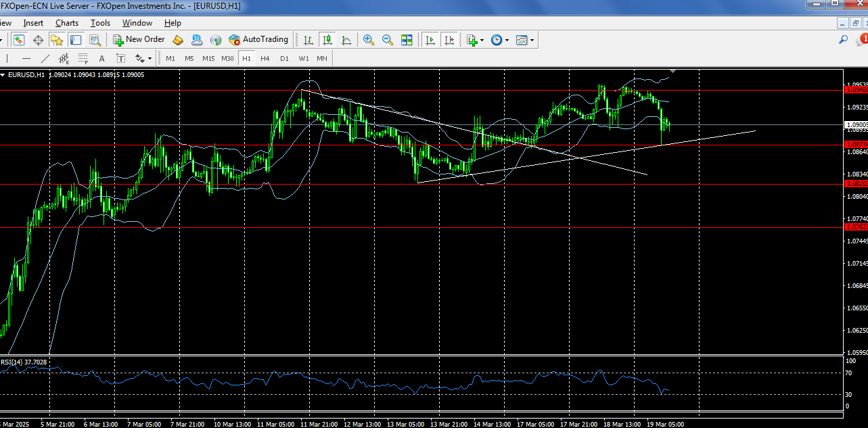Viewport: 868px width, 428px height.
Task: Click the RSI(14) 37.7028 indicator label
Action: click(x=24, y=362)
